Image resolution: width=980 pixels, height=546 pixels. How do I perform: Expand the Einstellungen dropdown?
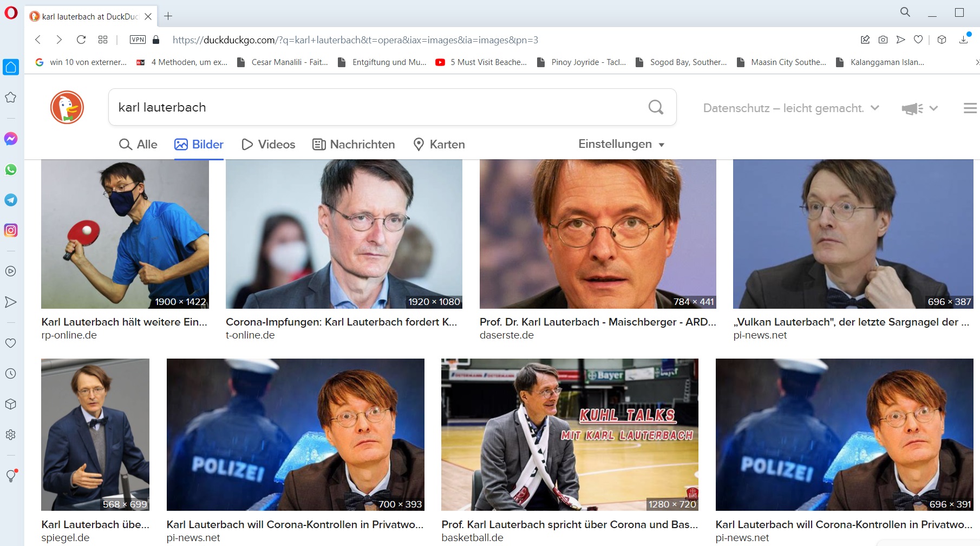click(x=621, y=144)
